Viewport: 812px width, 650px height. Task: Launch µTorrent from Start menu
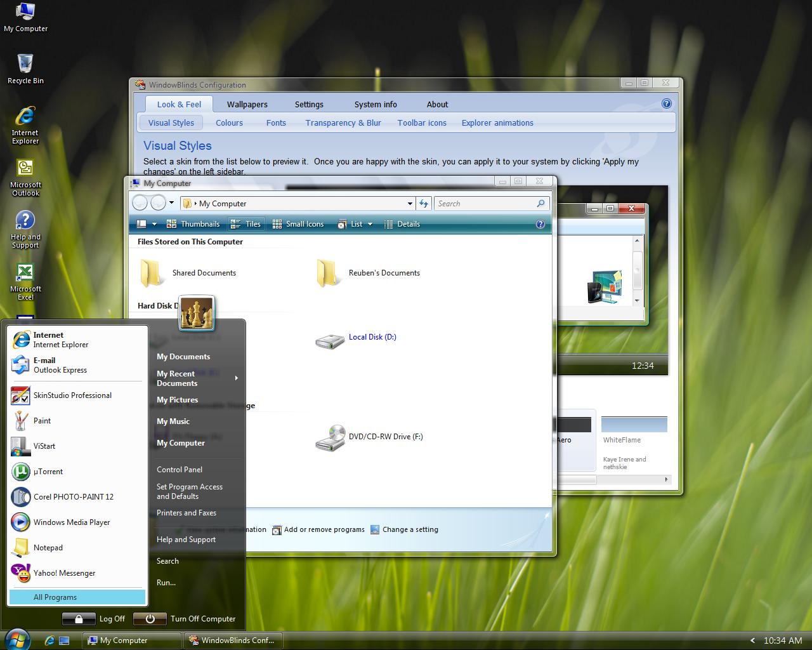pyautogui.click(x=79, y=472)
